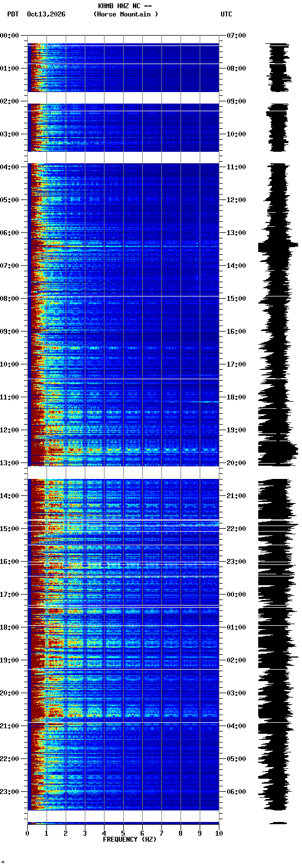This screenshot has width=302, height=868.
Task: Click frequency axis tick label "10"
Action: [219, 833]
